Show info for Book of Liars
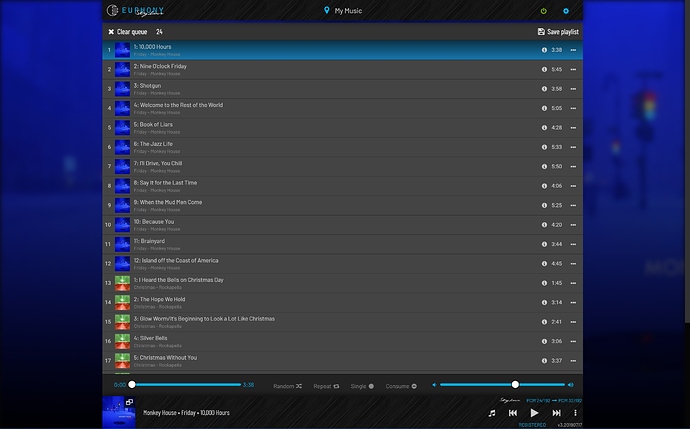 coord(544,128)
